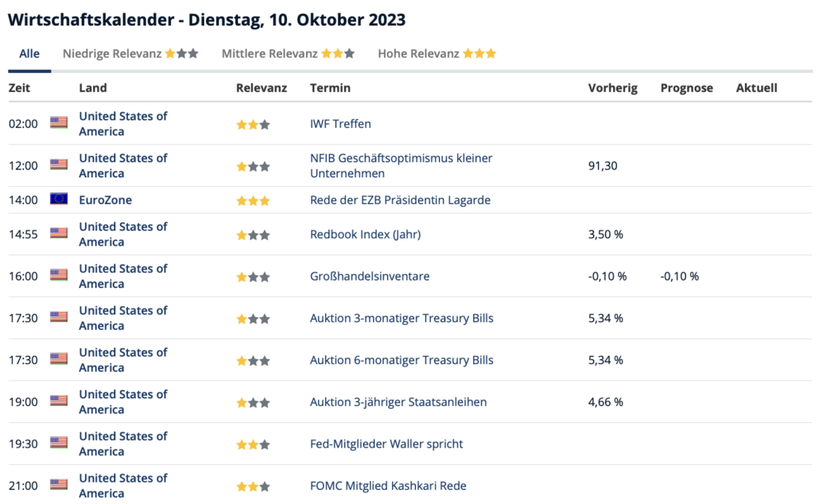Open the IWF Treffen event
The image size is (819, 504).
click(340, 124)
